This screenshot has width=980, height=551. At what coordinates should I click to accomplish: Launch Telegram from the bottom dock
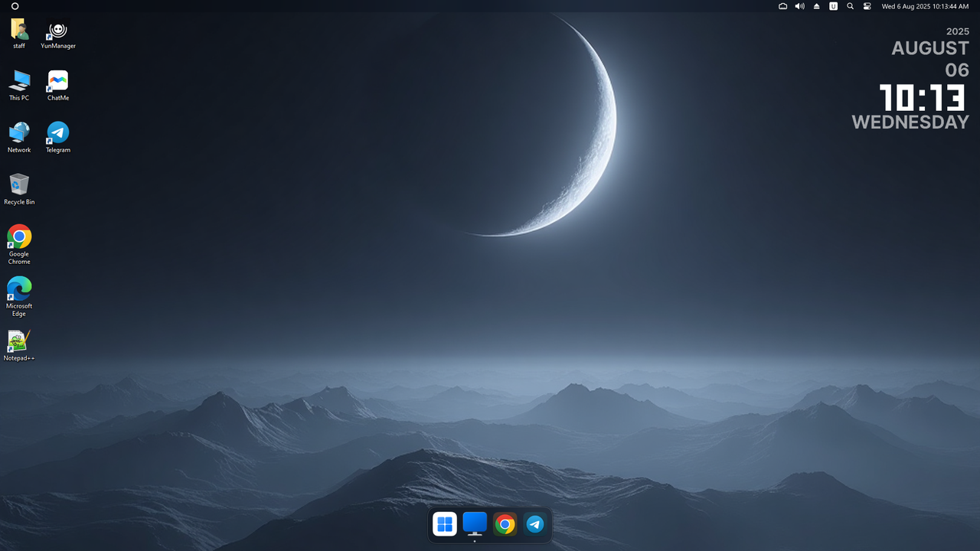tap(534, 524)
